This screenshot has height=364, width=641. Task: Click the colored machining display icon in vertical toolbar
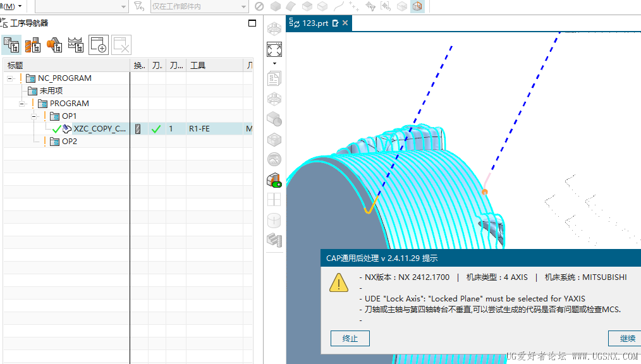tap(274, 180)
